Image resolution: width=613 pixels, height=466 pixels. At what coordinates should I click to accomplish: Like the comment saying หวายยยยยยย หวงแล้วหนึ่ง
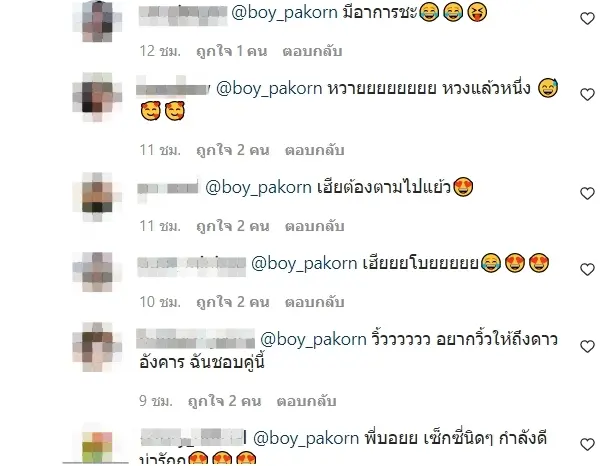(587, 94)
